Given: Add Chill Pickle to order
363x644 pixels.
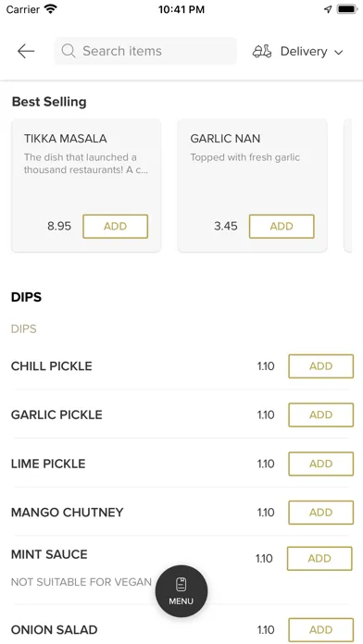Looking at the screenshot, I should pos(321,365).
